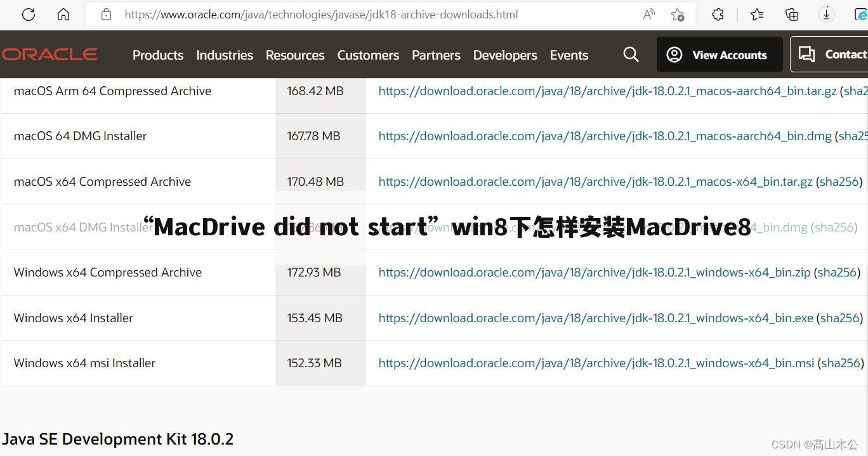Download the macos-aarch64_bin.dmg link
The image size is (868, 456).
[x=605, y=136]
